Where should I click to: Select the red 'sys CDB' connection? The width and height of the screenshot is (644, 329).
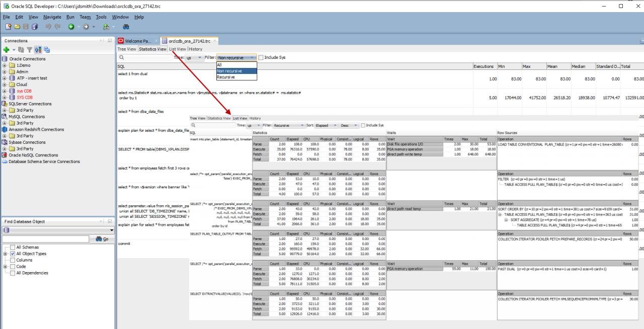24,91
